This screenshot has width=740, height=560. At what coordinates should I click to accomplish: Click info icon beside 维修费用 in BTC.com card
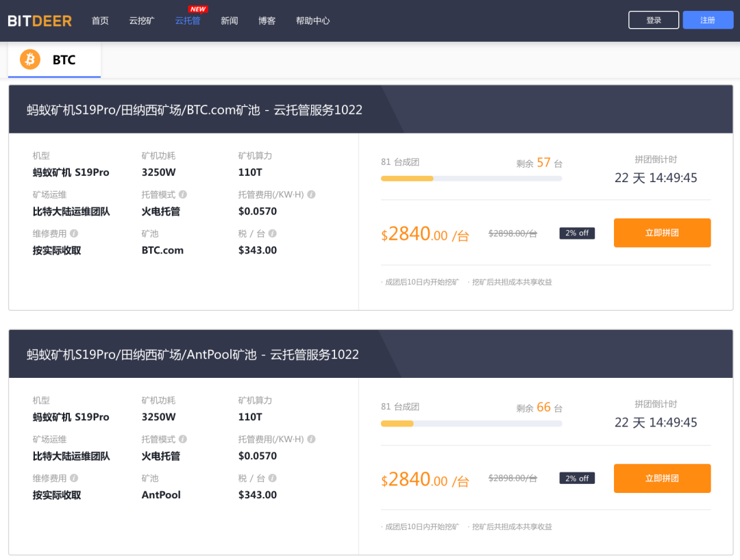click(x=74, y=233)
